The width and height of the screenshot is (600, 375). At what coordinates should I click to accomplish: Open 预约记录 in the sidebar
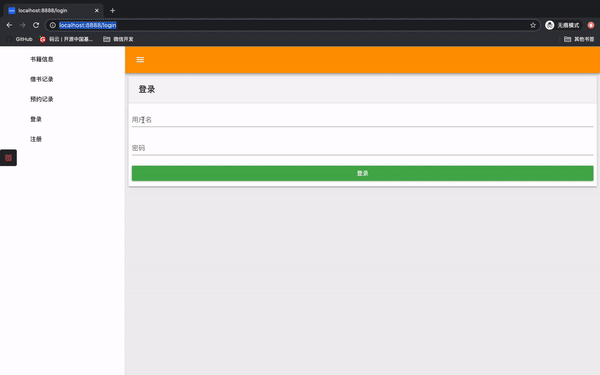42,99
